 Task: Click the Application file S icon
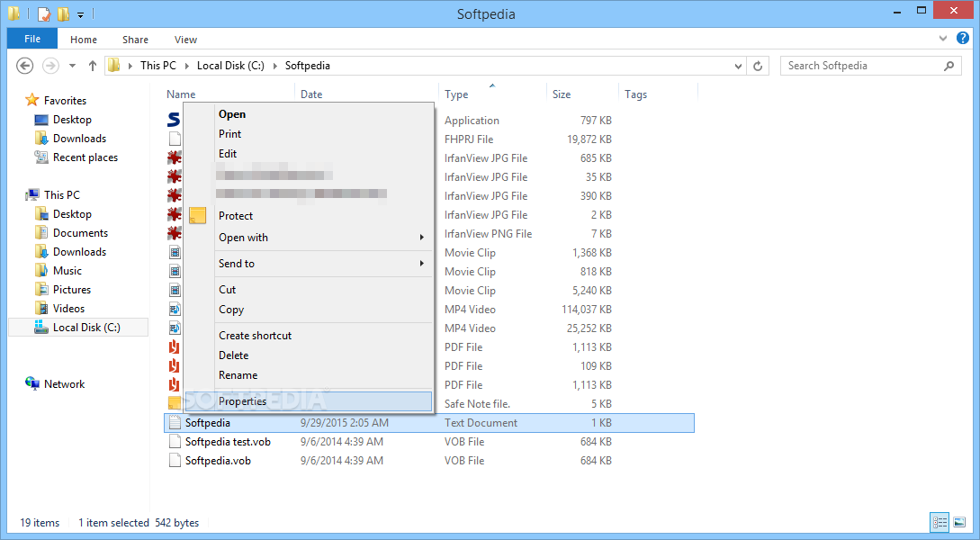(x=174, y=120)
